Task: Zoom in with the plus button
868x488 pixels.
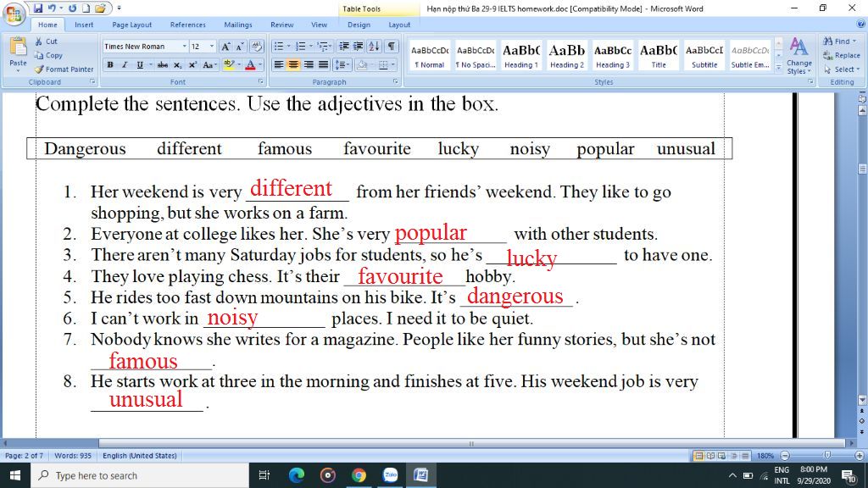Action: tap(860, 456)
